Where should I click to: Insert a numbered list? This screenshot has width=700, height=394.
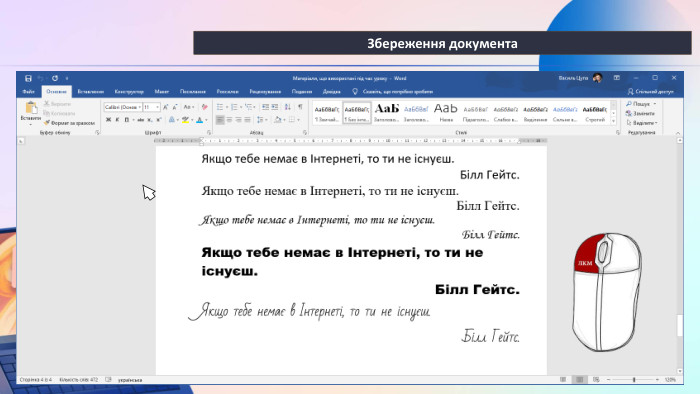[x=235, y=107]
